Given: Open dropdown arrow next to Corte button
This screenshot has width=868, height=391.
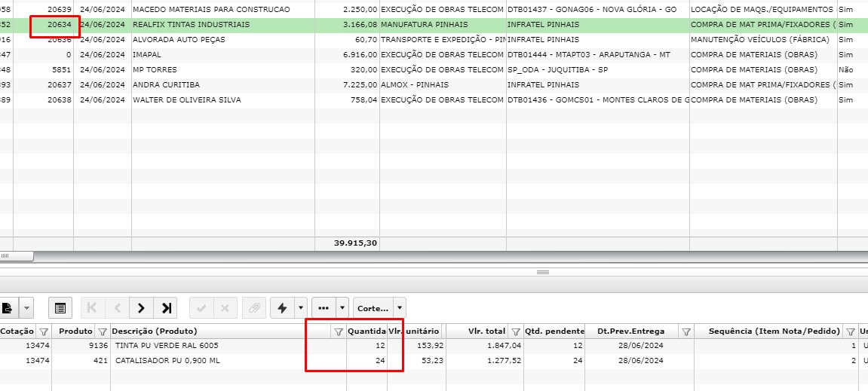Looking at the screenshot, I should [x=399, y=307].
